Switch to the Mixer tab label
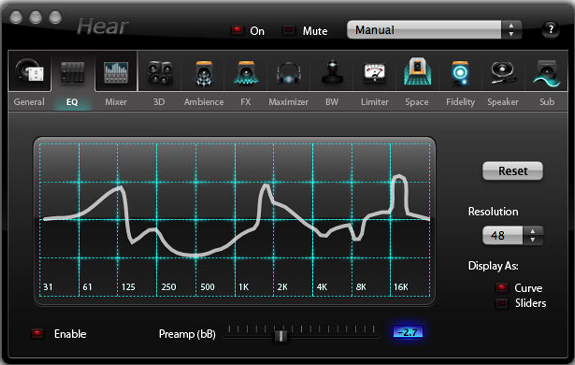The image size is (575, 365). (x=116, y=102)
